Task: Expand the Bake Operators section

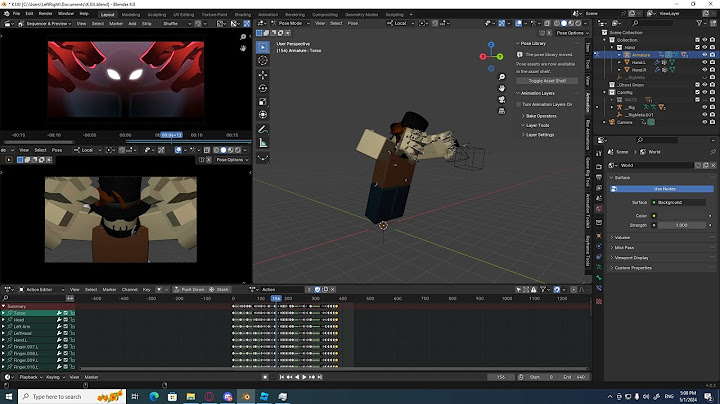Action: [539, 116]
